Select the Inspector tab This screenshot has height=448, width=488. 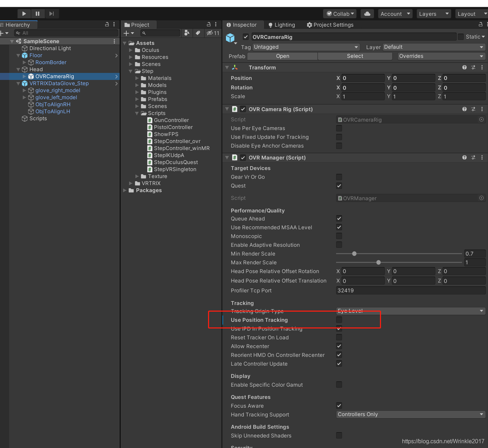[x=242, y=25]
